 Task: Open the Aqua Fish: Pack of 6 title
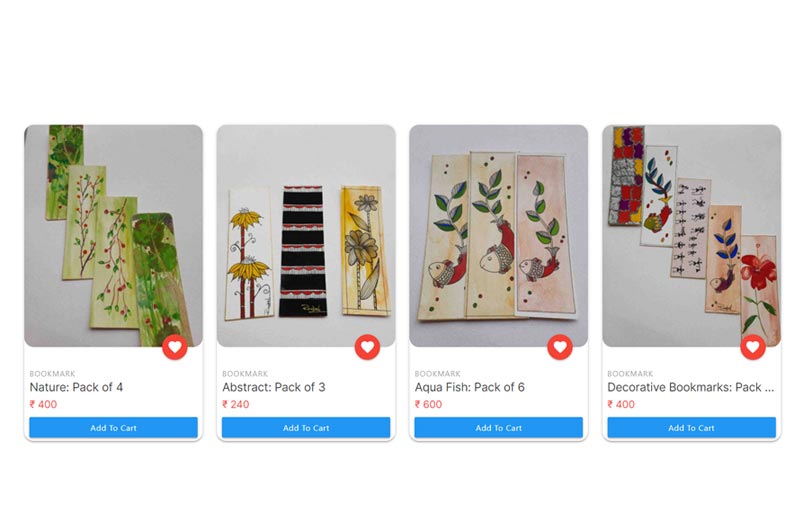pyautogui.click(x=469, y=387)
